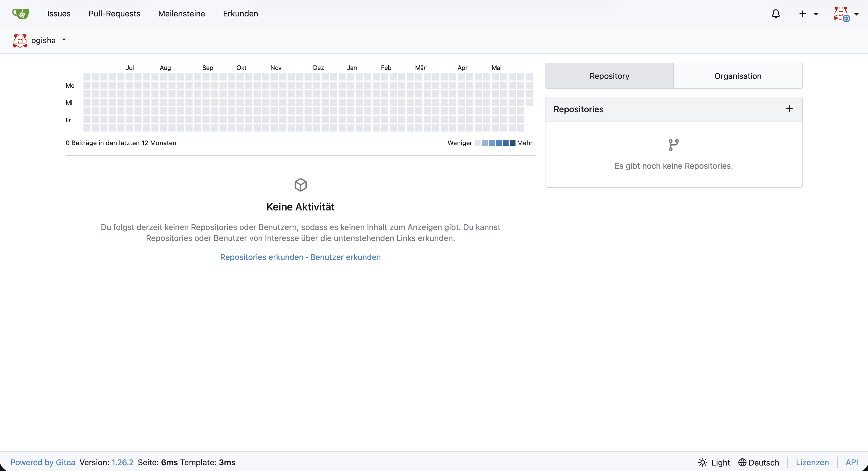
Task: Switch to the Organisation tab
Action: [x=738, y=76]
